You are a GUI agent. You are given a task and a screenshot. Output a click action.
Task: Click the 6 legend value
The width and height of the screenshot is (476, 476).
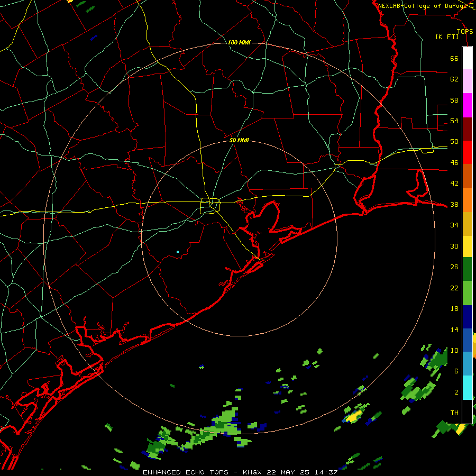click(x=456, y=371)
